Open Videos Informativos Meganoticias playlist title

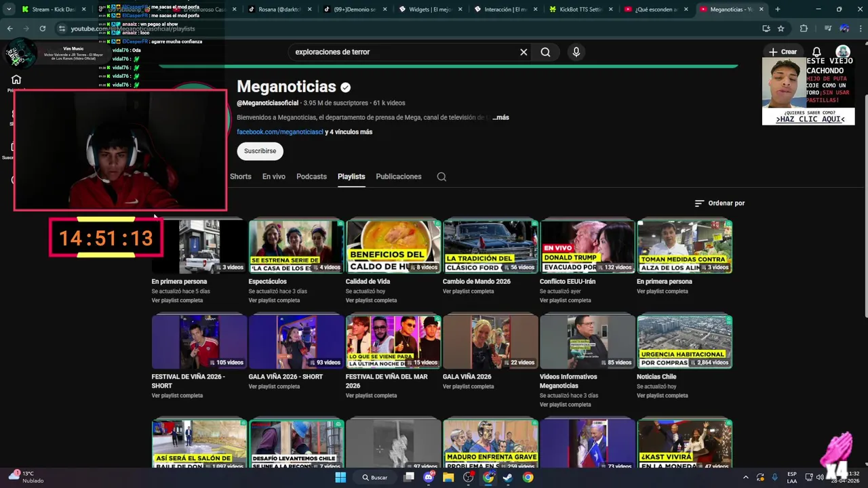568,381
